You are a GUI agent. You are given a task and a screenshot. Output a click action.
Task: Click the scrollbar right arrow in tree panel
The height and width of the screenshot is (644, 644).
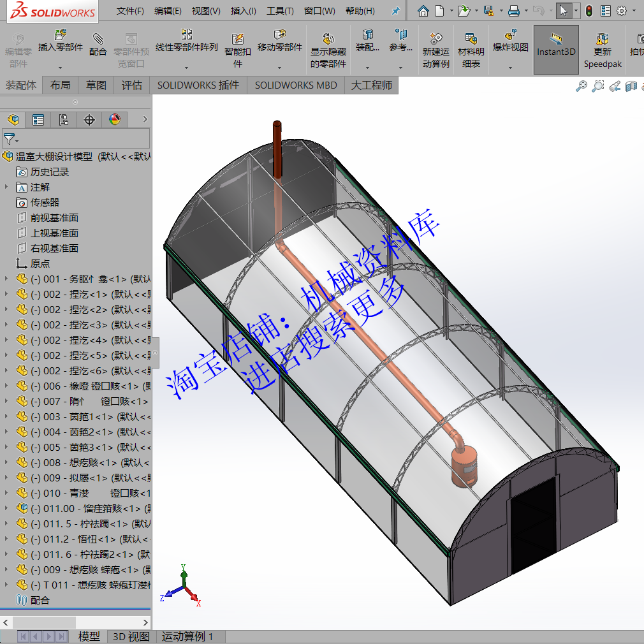[145, 622]
